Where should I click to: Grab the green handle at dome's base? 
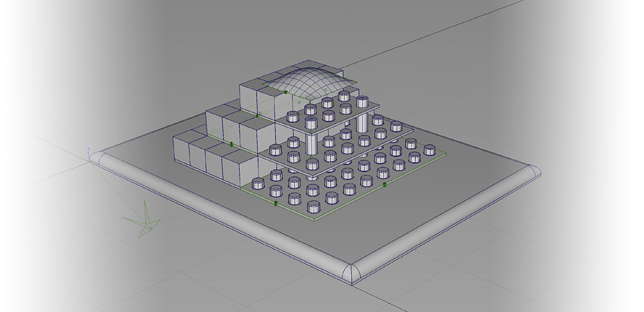coord(285,92)
